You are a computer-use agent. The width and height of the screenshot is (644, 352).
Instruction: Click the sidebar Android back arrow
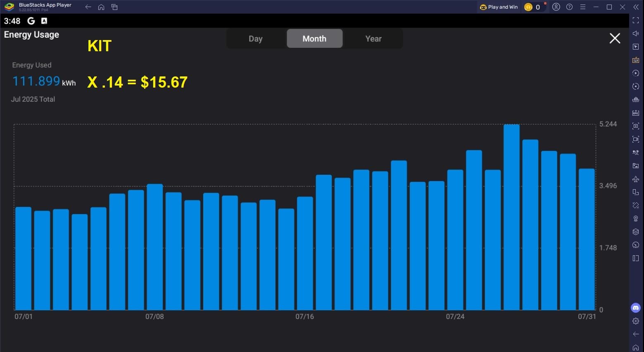coord(636,334)
